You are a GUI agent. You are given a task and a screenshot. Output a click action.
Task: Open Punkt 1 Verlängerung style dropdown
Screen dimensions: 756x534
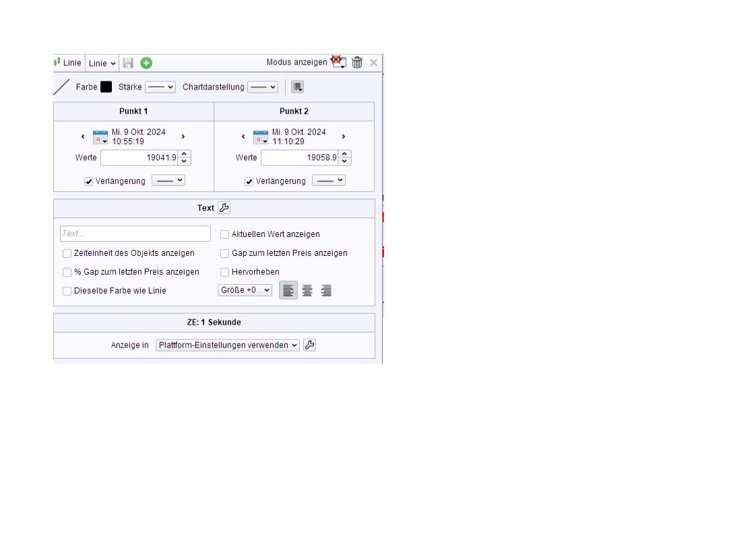click(168, 180)
